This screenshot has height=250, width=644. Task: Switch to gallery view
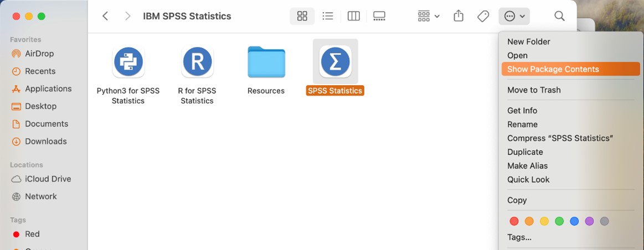tap(379, 16)
